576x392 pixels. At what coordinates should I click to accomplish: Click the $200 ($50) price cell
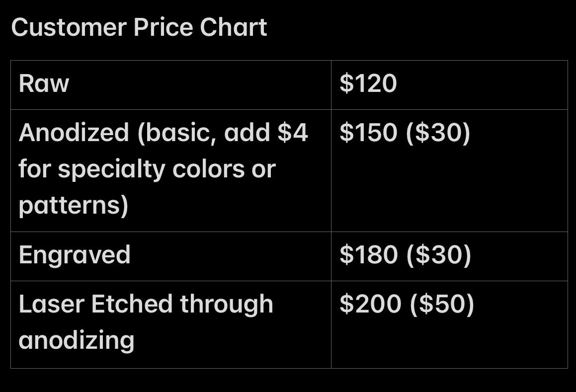click(449, 324)
